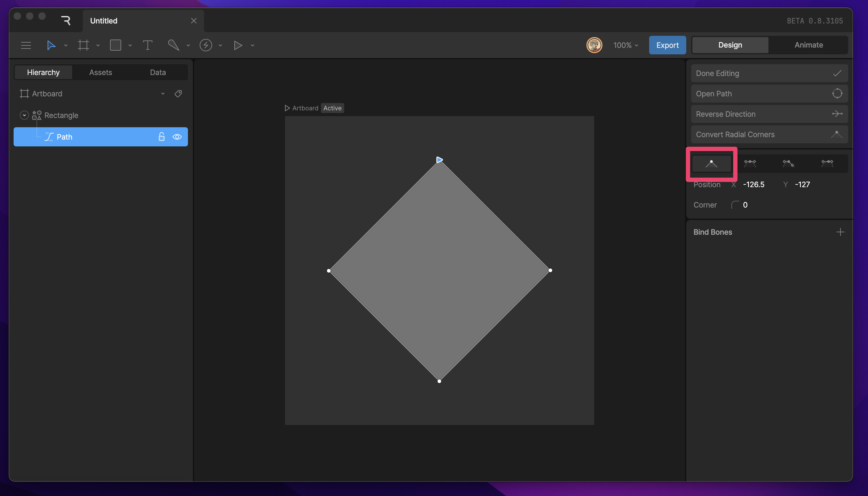
Task: Open the Data tab
Action: [158, 72]
